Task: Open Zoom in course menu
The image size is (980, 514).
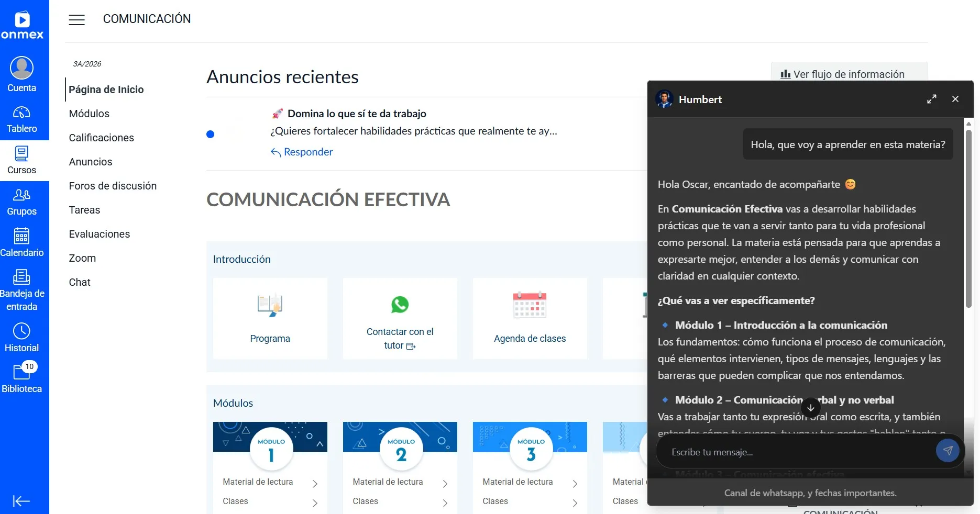Action: pyautogui.click(x=82, y=258)
